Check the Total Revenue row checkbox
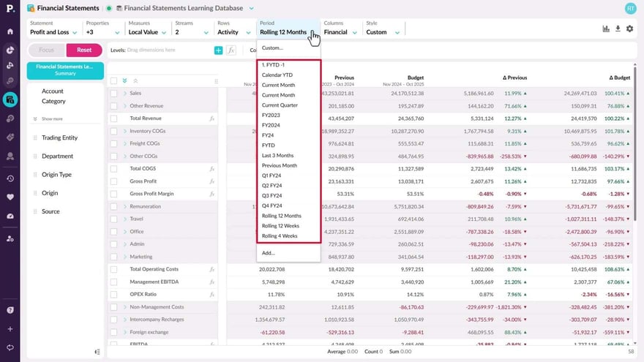 pos(113,118)
